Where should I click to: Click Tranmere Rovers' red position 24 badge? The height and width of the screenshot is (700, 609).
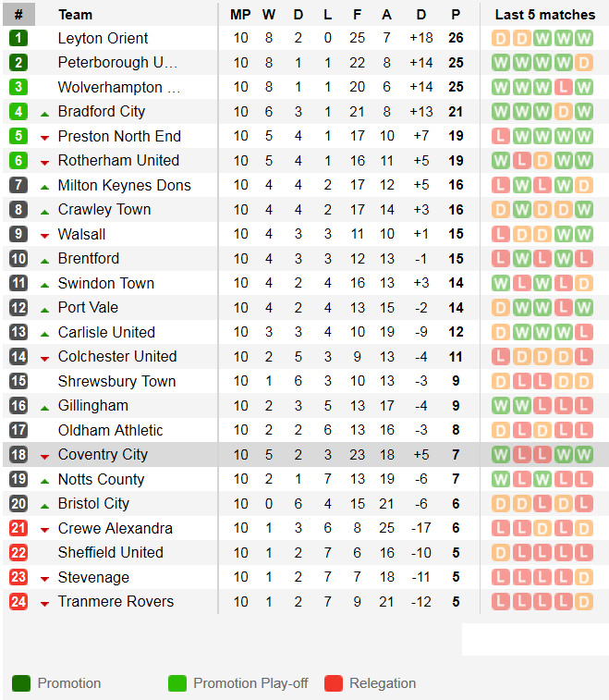point(18,601)
